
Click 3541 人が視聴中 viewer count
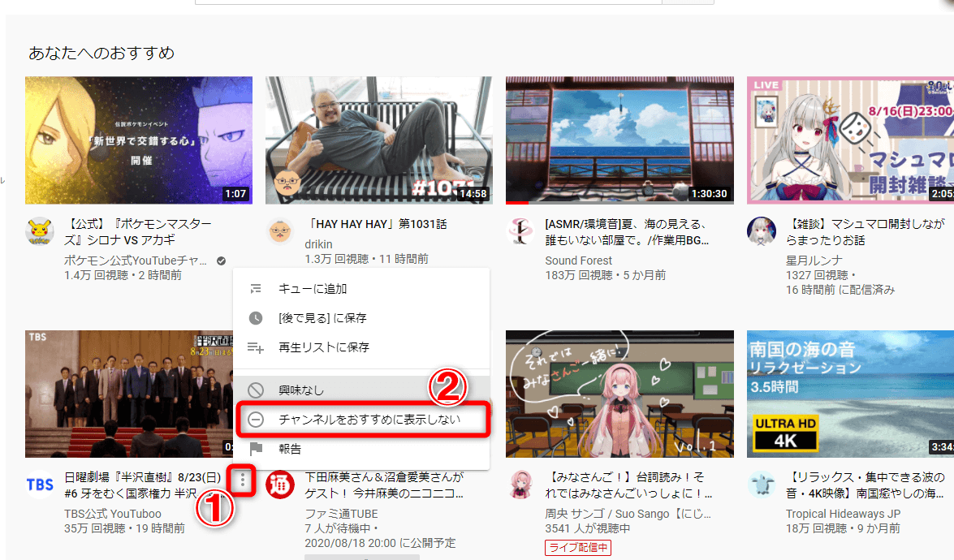587,528
